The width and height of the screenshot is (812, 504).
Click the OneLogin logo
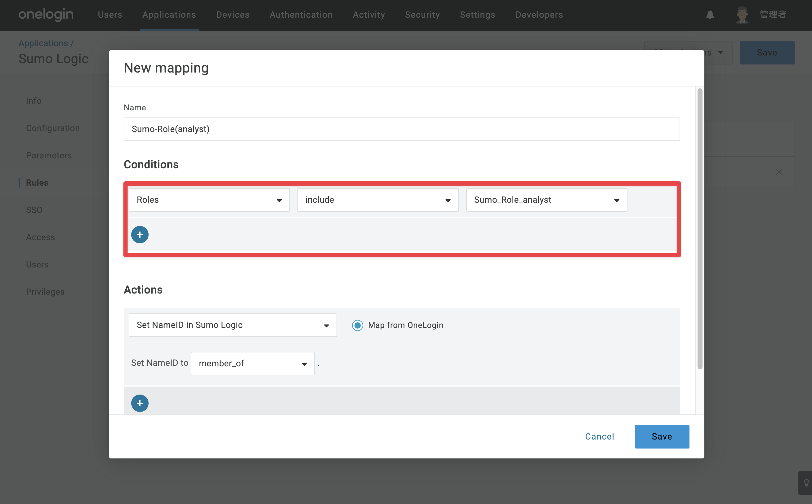click(x=46, y=15)
